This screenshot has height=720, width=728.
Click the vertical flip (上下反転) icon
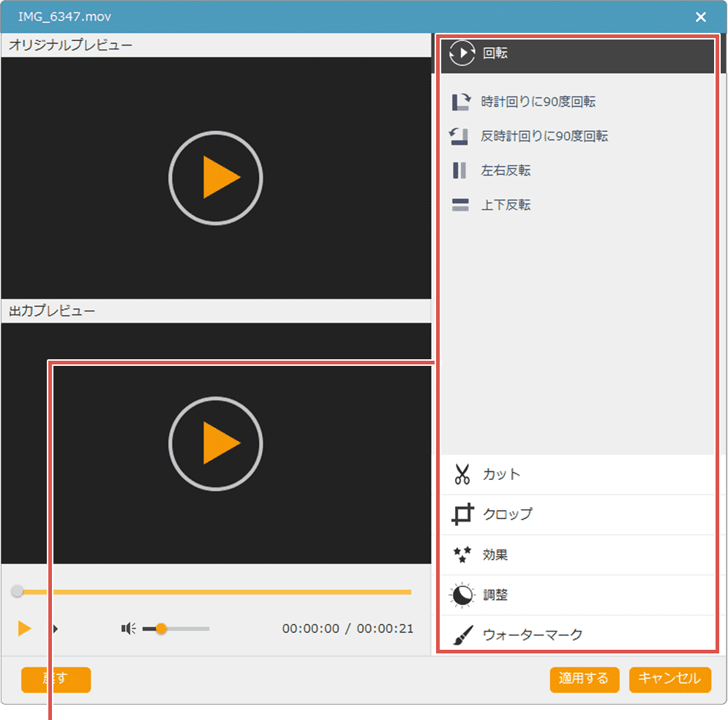coord(460,205)
